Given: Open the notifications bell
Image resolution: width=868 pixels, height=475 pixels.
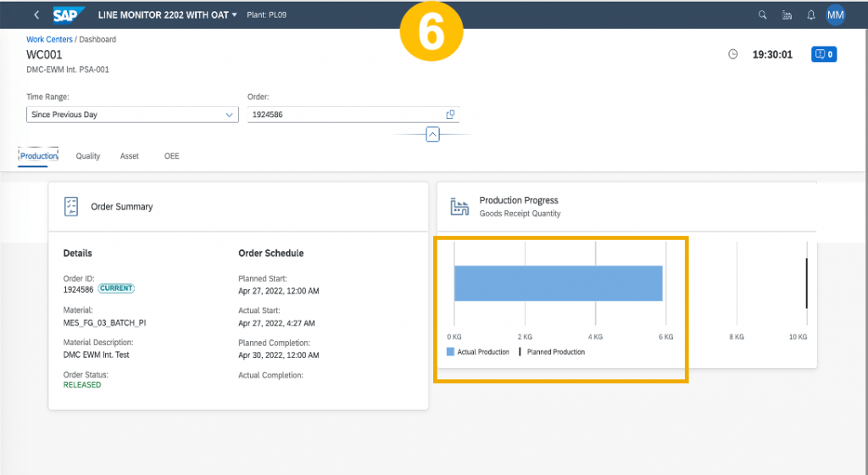Looking at the screenshot, I should (x=811, y=15).
